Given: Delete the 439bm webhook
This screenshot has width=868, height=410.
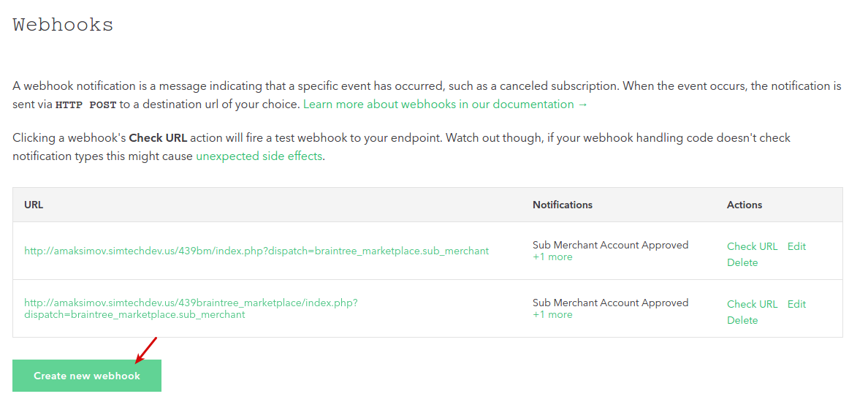Looking at the screenshot, I should (x=742, y=262).
